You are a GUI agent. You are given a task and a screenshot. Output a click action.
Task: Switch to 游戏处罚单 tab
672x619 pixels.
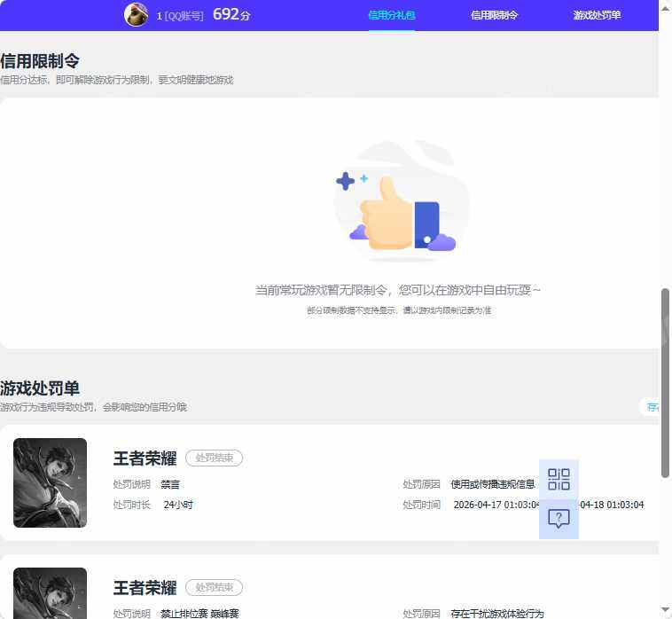tap(597, 15)
